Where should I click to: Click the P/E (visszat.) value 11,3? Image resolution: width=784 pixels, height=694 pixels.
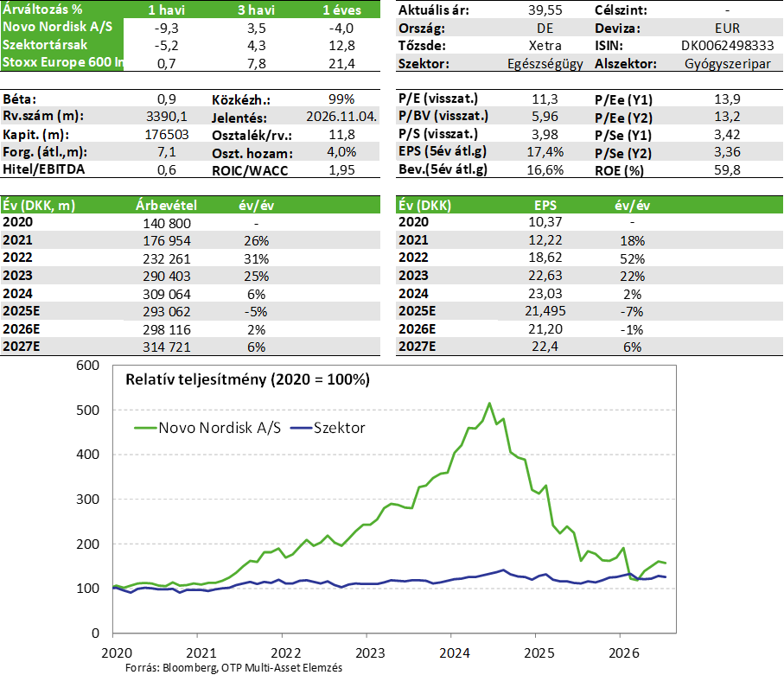tap(545, 99)
